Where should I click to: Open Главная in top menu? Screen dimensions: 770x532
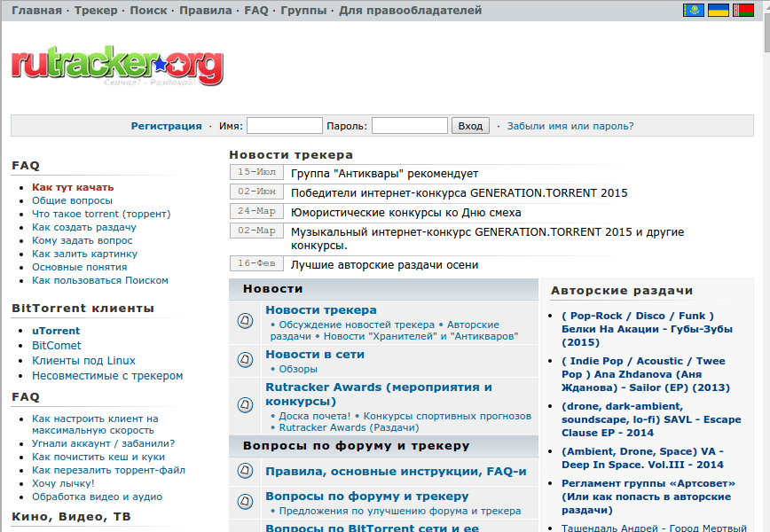37,11
